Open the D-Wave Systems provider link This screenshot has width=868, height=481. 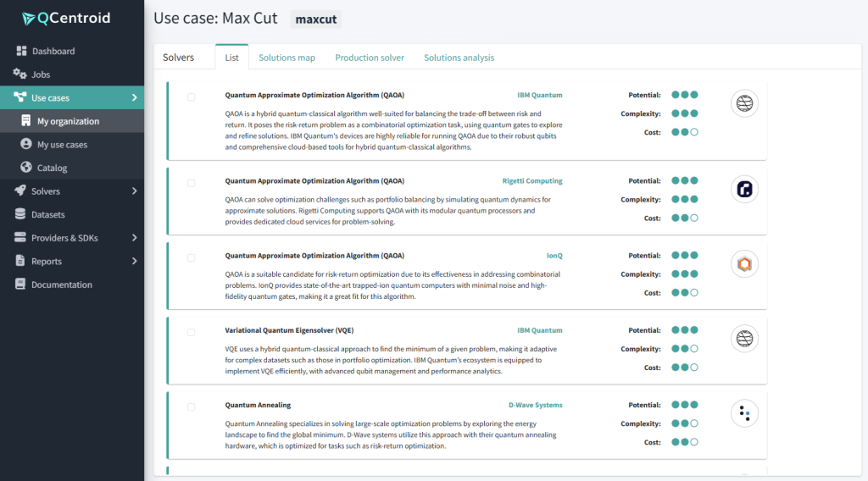[x=535, y=406]
